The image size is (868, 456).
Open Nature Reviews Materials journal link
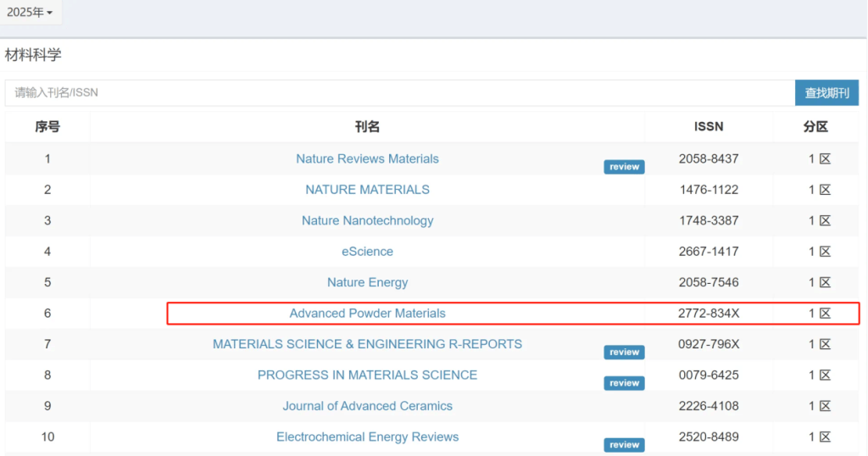[x=367, y=158]
